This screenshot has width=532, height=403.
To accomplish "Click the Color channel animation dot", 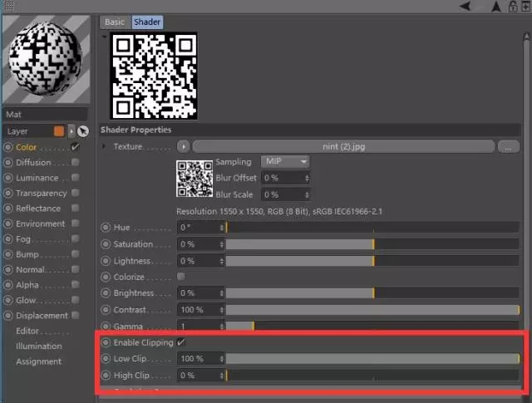I will pyautogui.click(x=8, y=147).
